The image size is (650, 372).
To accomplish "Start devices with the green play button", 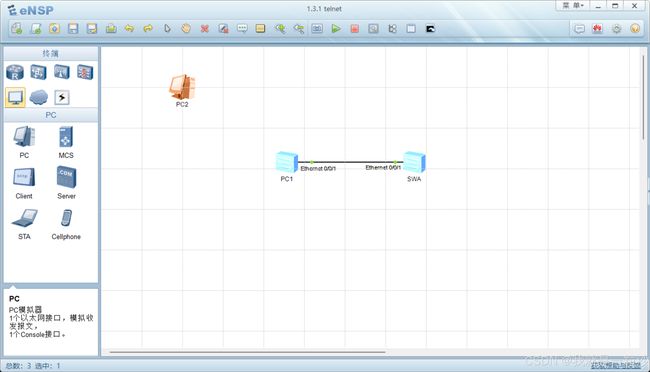I will [x=336, y=28].
